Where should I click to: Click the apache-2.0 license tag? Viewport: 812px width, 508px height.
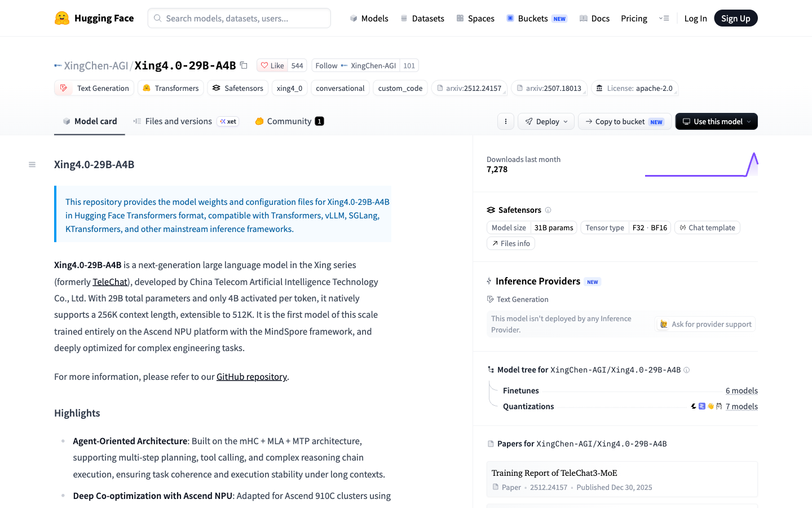click(634, 88)
